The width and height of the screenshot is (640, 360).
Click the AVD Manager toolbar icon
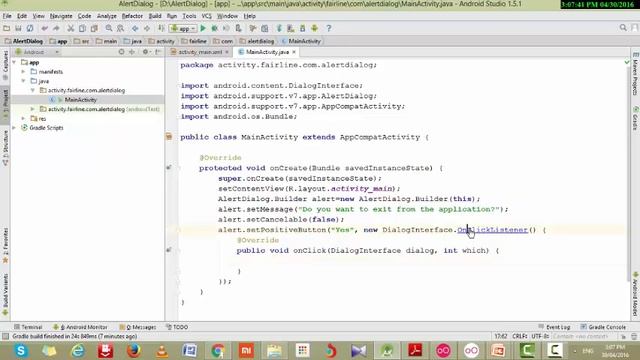(x=290, y=28)
